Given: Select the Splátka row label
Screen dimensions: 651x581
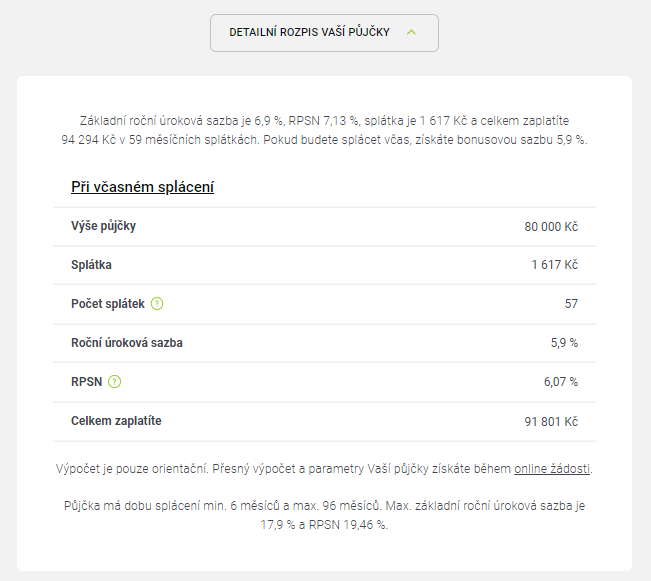Looking at the screenshot, I should pyautogui.click(x=91, y=265).
